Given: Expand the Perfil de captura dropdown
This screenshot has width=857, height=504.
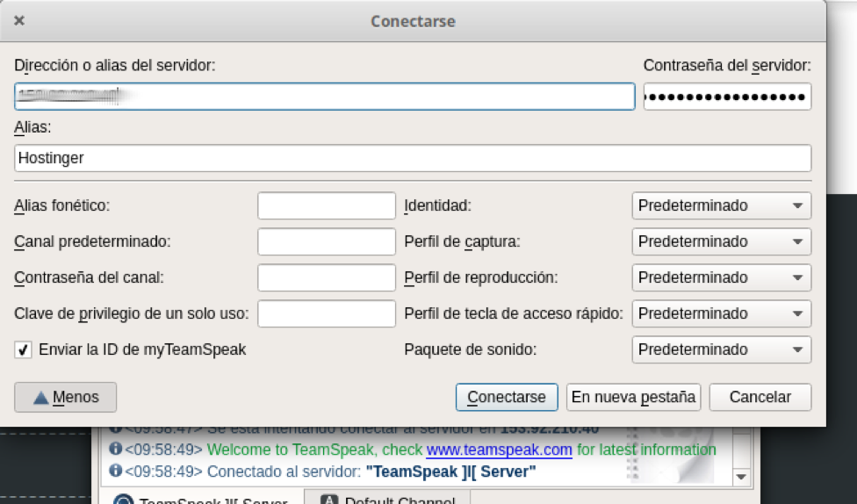Looking at the screenshot, I should pos(721,241).
